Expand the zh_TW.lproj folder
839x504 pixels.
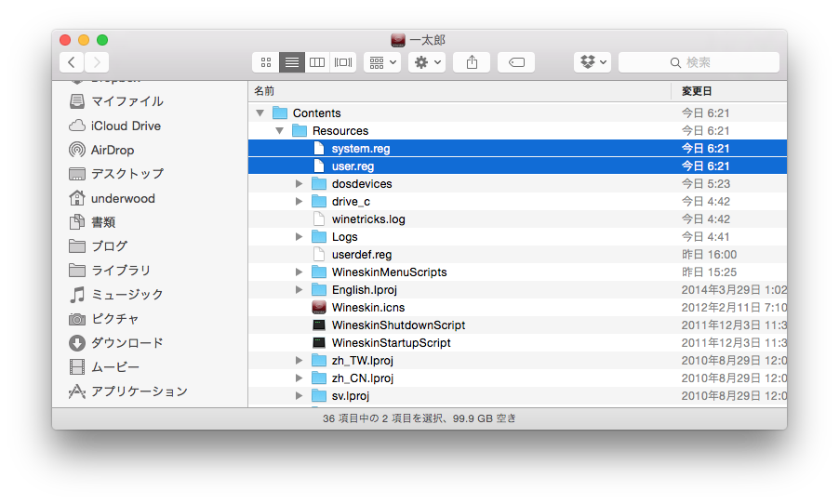coord(299,360)
